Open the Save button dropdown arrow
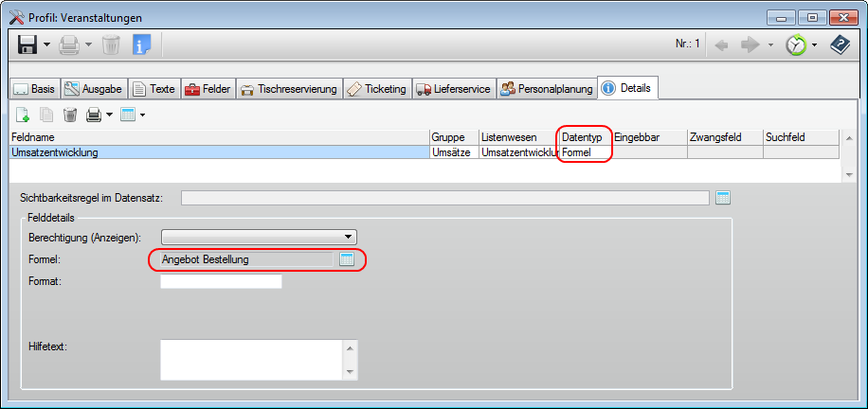 [x=46, y=44]
